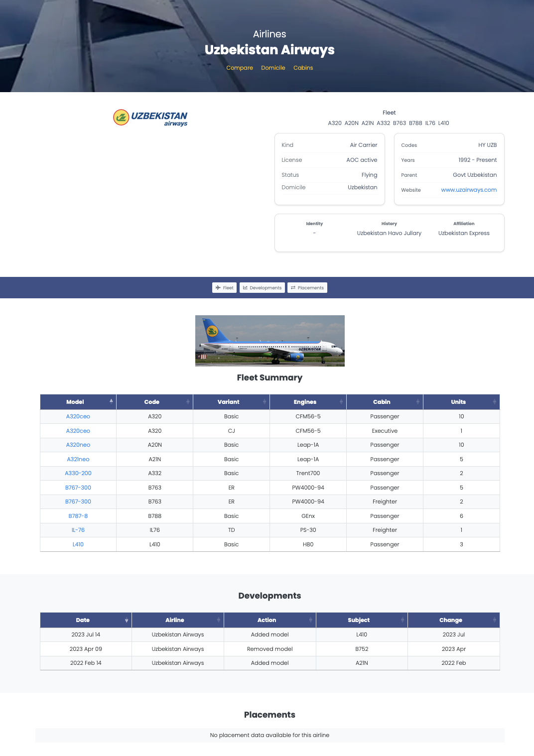Viewport: 534px width, 756px height.
Task: Open the A320ceo model link with Basic variant
Action: (x=78, y=416)
